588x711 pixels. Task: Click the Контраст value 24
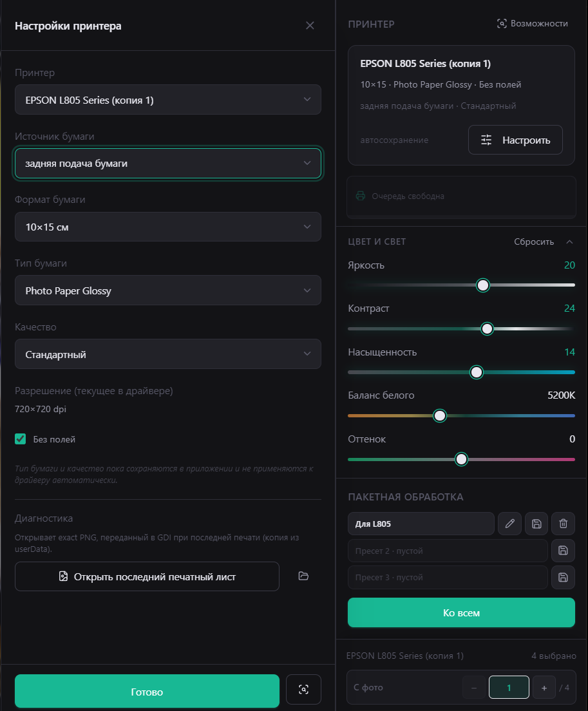569,308
